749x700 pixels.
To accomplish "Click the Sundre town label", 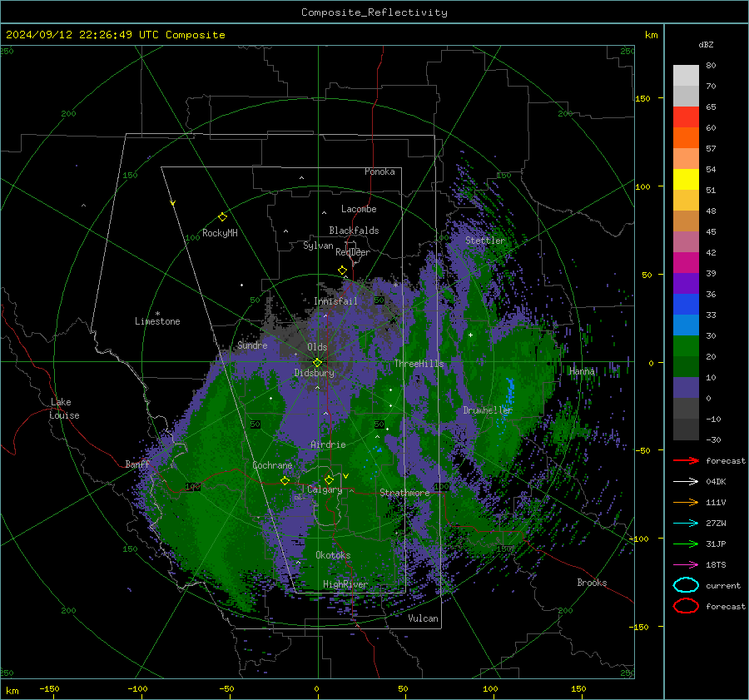I will 252,345.
